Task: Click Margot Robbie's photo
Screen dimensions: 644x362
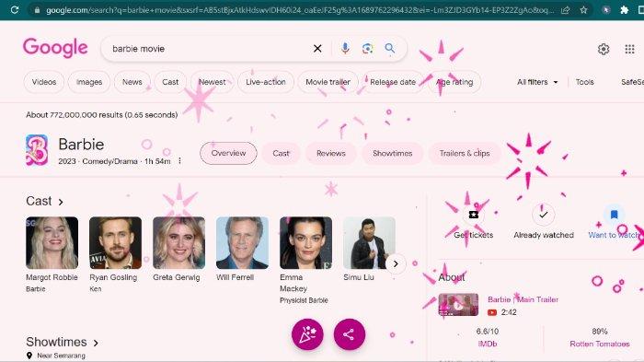Action: tap(52, 242)
